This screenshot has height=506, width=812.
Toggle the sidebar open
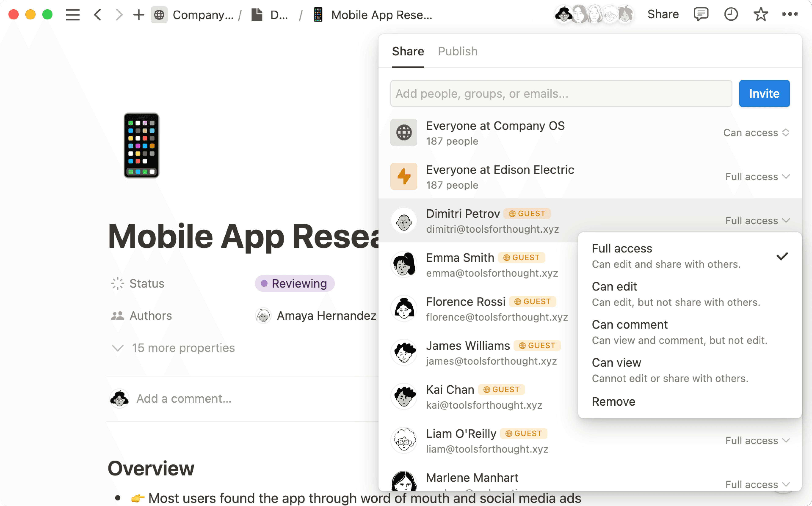(x=73, y=15)
